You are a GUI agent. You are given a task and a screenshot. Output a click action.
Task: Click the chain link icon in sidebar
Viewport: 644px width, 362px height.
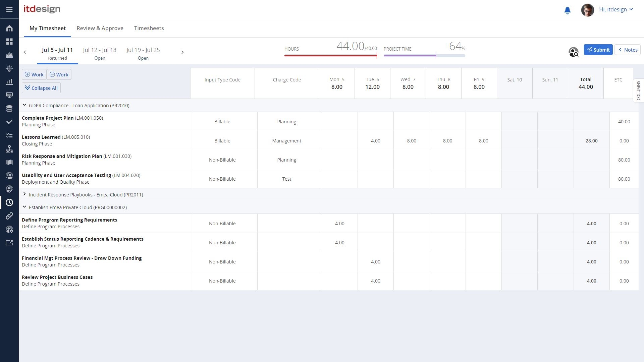coord(9,216)
